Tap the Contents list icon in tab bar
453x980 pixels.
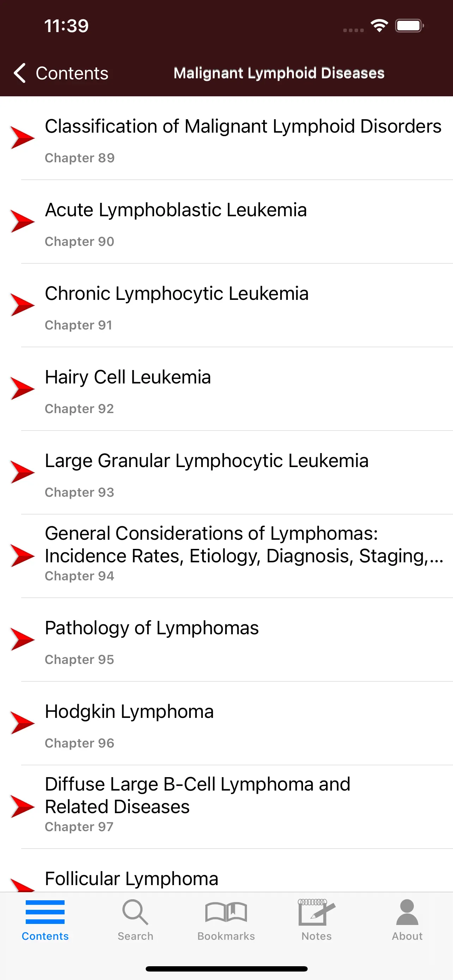click(45, 912)
